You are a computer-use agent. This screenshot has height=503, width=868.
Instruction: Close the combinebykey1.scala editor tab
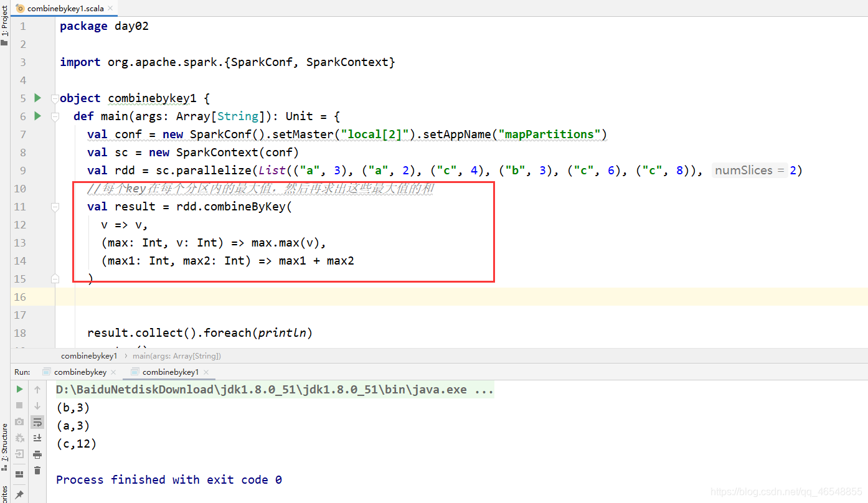pyautogui.click(x=109, y=9)
